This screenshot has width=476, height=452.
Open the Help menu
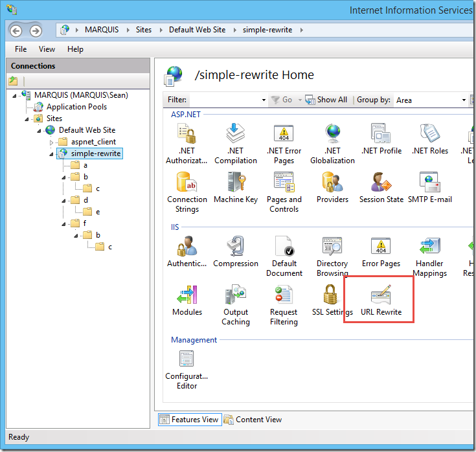75,49
